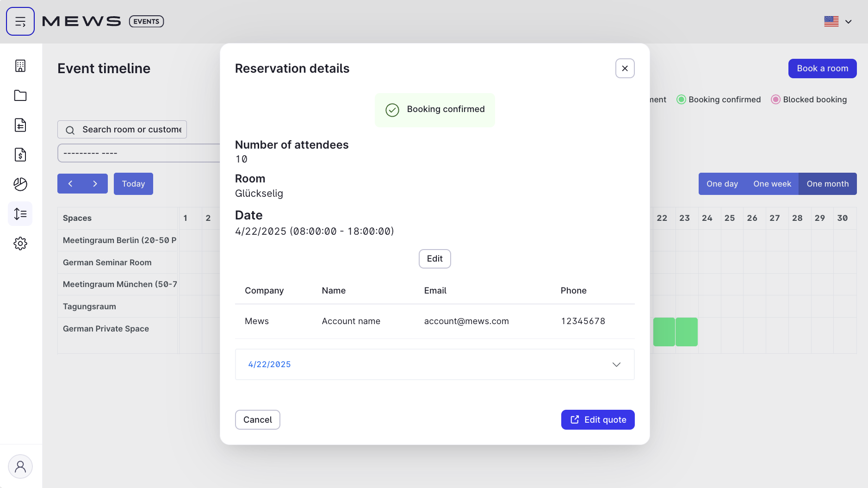Expand the 4/22/2025 accordion chevron
Viewport: 868px width, 488px height.
point(616,364)
